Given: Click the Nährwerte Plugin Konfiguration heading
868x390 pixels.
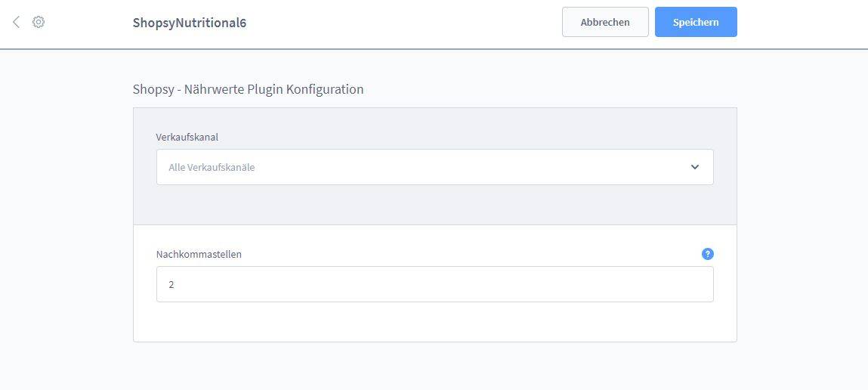Looking at the screenshot, I should [274, 89].
